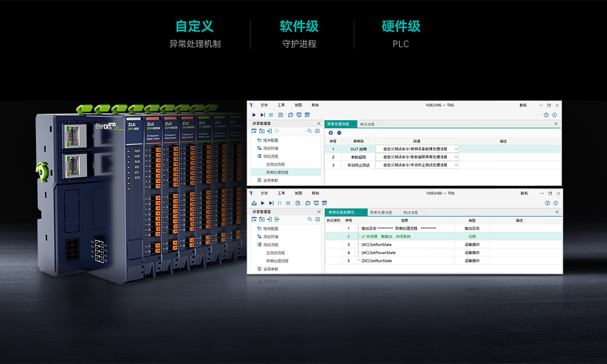Open the callback dropdown for 手动终止测试 row
This screenshot has width=607, height=364.
456,165
